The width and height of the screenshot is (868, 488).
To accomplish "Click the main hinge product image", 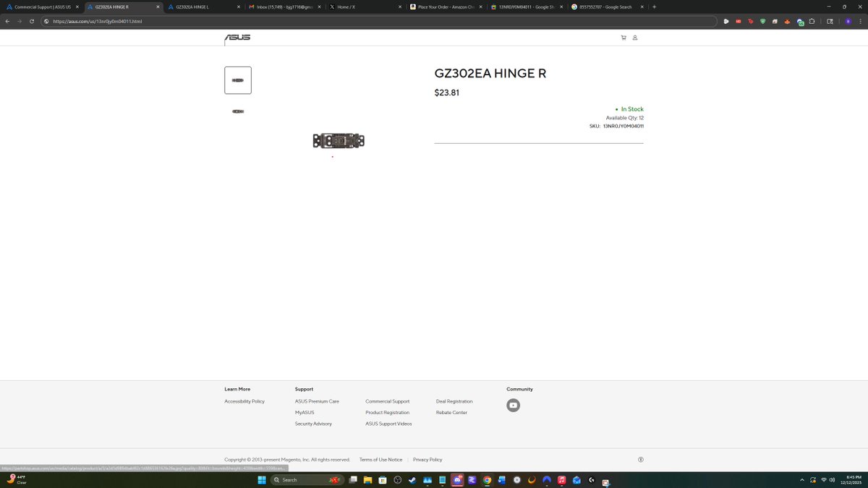I will point(339,140).
